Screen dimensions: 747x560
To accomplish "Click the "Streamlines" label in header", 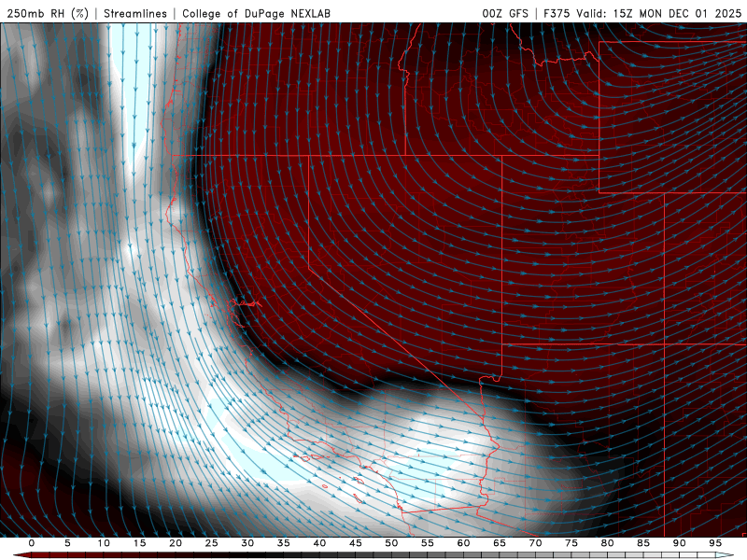I will (x=135, y=13).
